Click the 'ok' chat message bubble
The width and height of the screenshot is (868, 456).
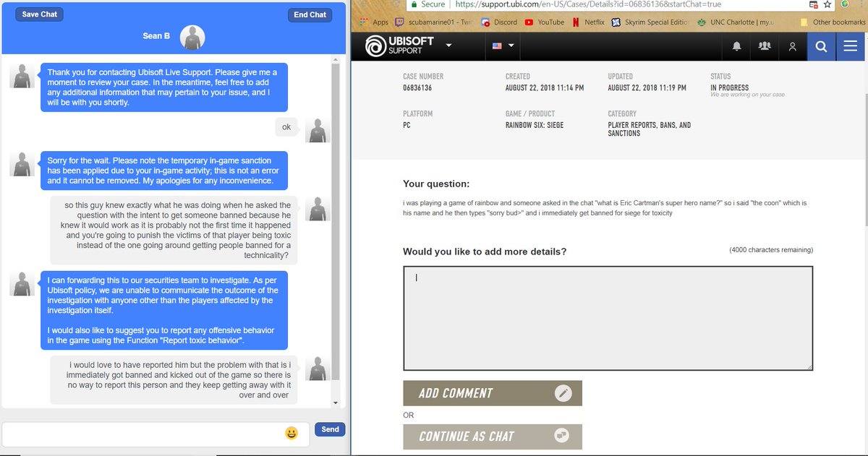click(286, 127)
